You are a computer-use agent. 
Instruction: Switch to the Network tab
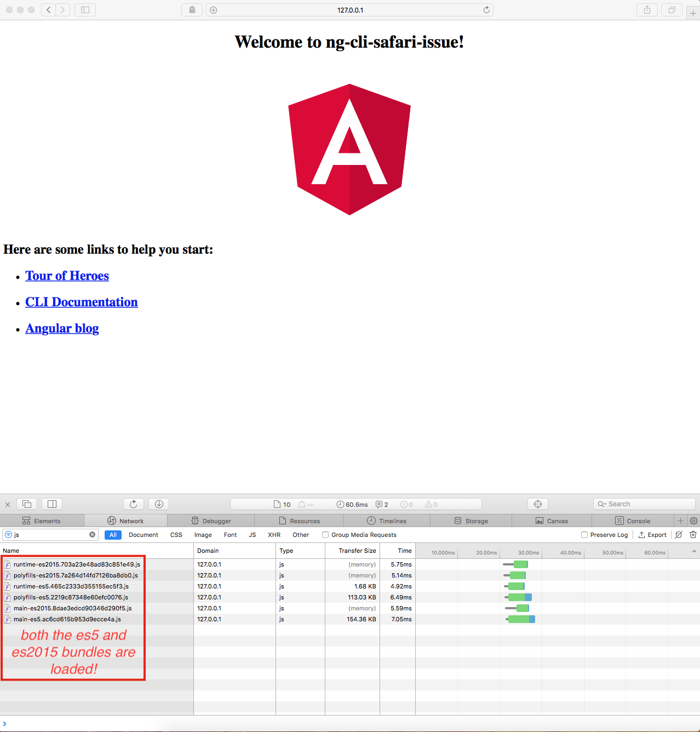click(125, 521)
